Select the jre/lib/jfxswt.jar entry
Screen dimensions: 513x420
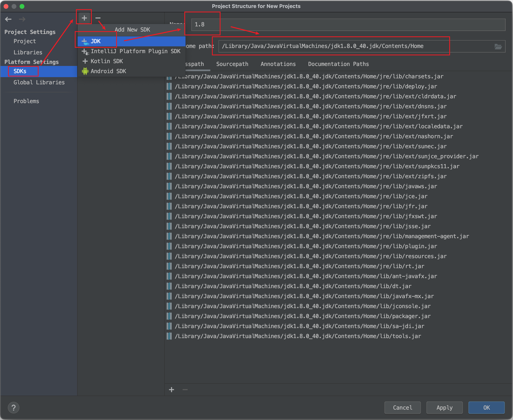[338, 216]
